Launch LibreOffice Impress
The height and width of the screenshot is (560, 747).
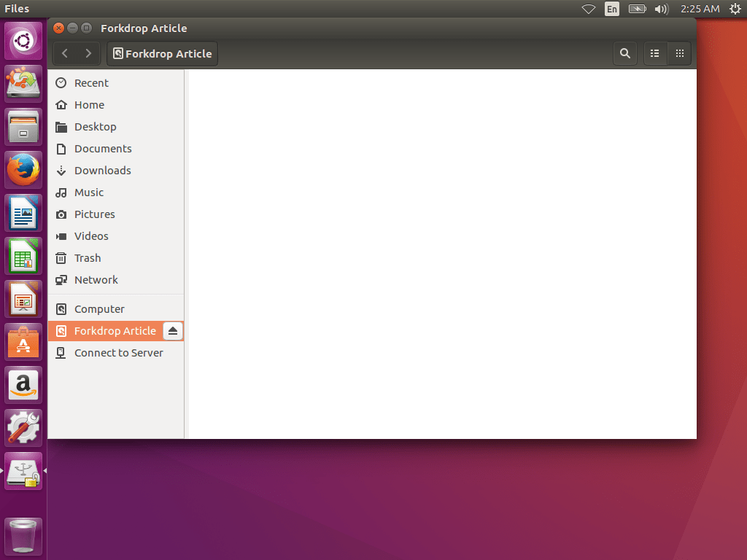23,299
